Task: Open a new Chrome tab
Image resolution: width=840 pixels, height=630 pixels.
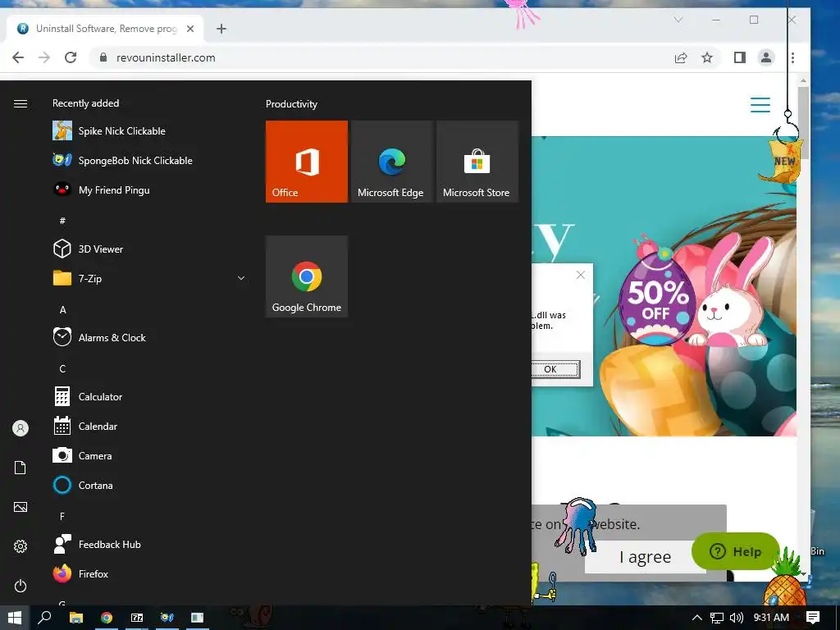Action: pyautogui.click(x=221, y=29)
